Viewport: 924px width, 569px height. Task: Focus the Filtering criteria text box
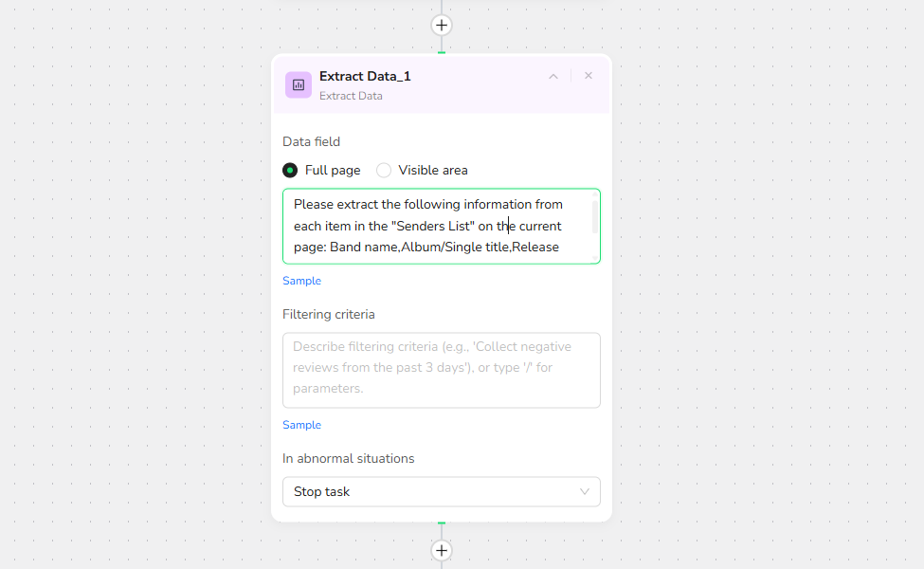(441, 370)
